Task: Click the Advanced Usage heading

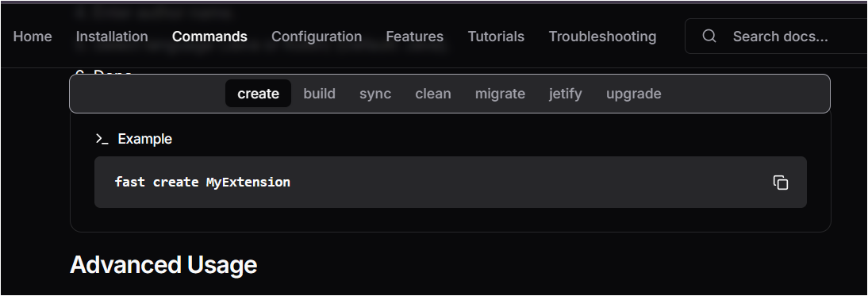Action: [163, 265]
